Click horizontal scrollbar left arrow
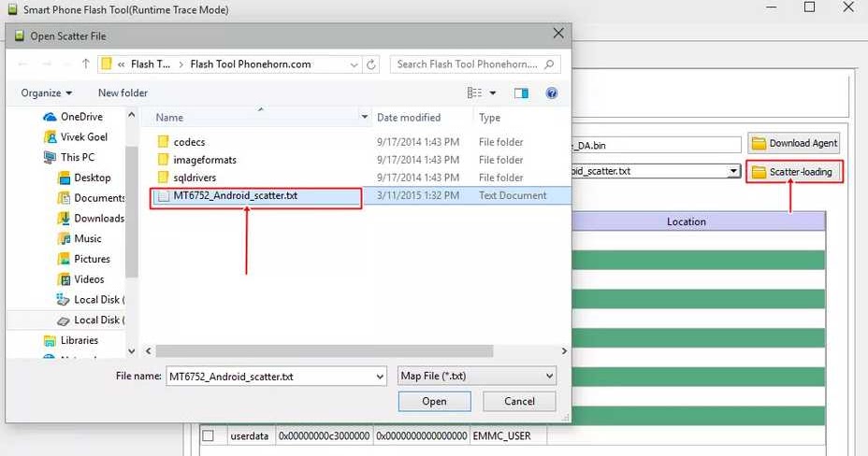This screenshot has width=868, height=456. (149, 351)
